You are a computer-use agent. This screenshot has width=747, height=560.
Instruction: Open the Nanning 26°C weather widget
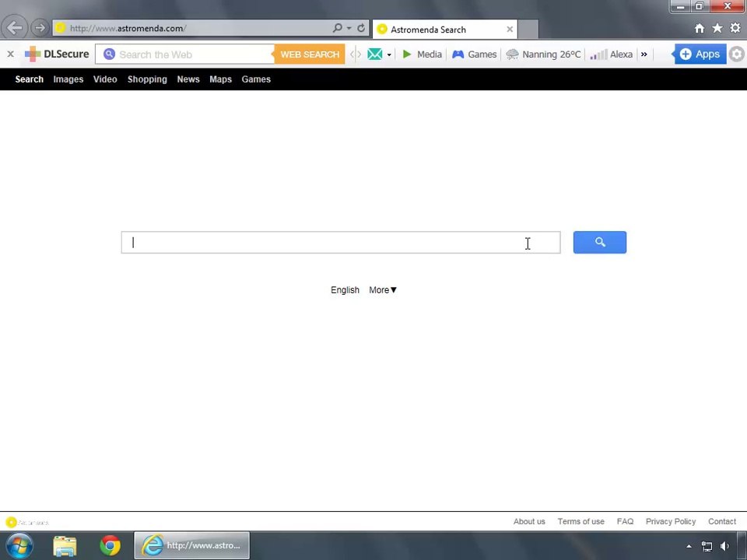544,54
